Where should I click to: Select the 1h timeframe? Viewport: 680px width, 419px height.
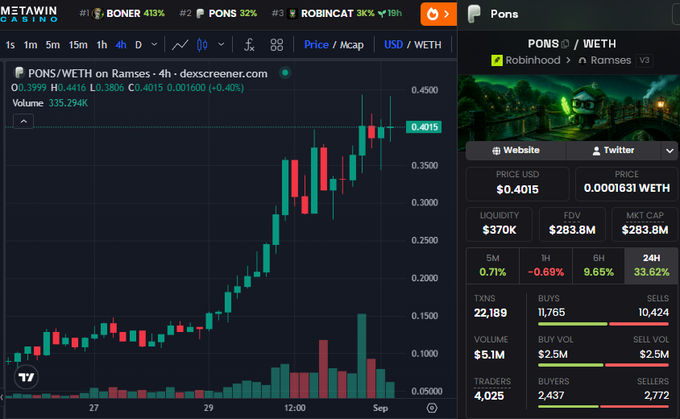tap(101, 45)
